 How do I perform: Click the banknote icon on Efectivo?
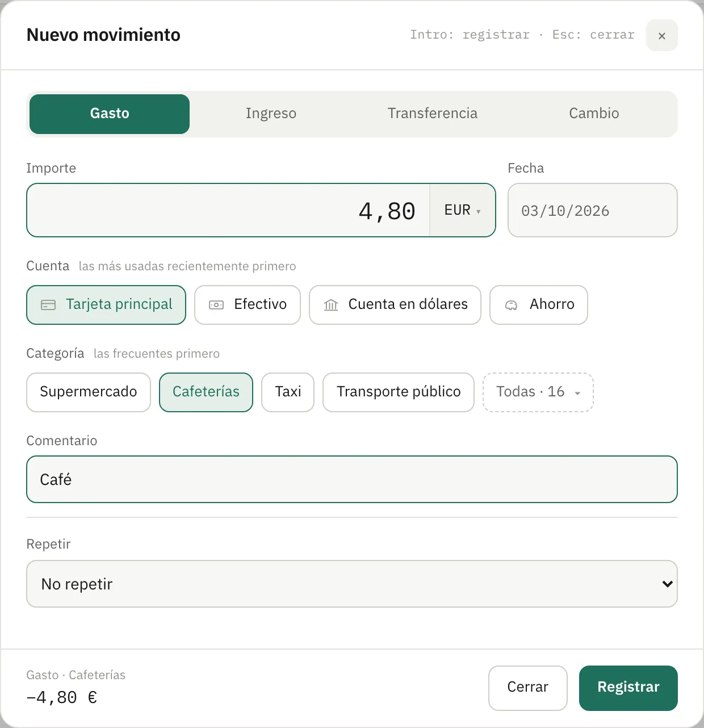[x=216, y=305]
